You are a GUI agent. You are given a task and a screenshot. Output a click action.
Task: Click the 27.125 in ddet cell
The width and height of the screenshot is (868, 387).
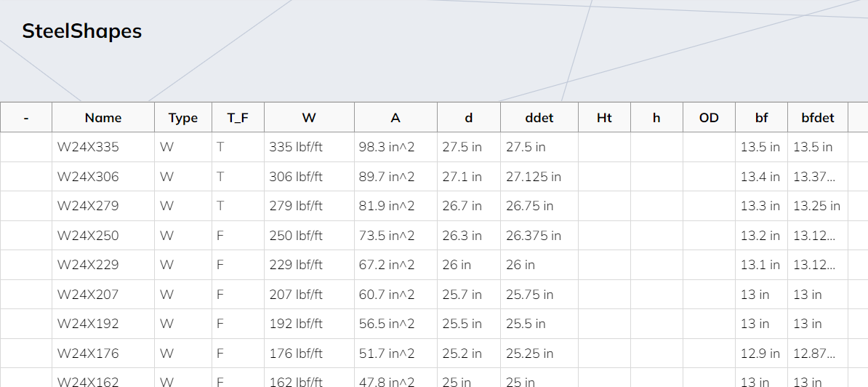point(539,177)
